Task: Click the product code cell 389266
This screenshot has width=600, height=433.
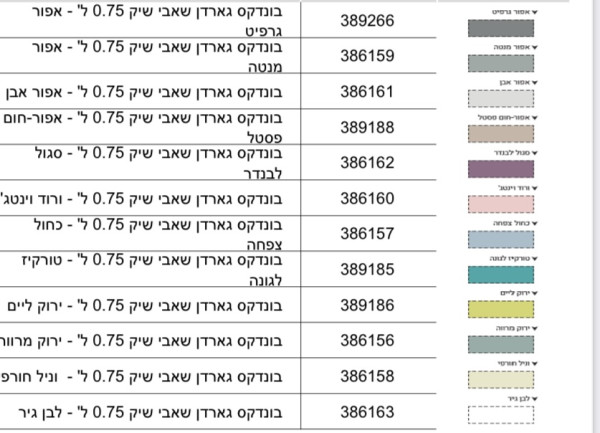Action: (368, 20)
